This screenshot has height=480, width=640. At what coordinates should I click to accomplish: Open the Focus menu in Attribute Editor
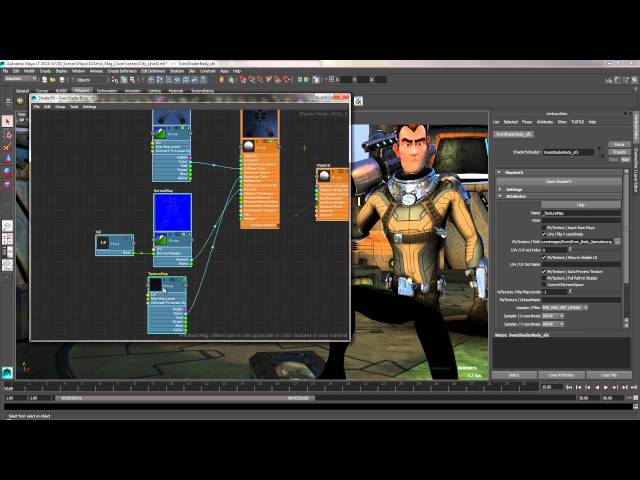click(527, 122)
